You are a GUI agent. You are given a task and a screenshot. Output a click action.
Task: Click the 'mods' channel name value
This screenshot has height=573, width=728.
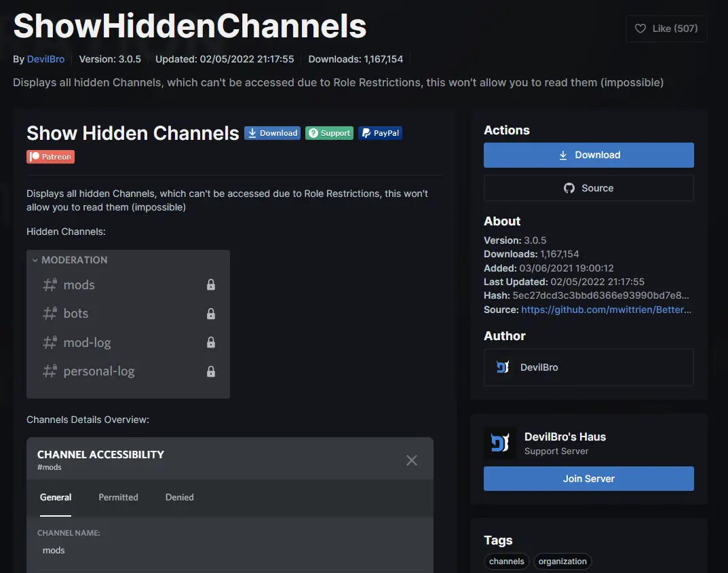[54, 550]
